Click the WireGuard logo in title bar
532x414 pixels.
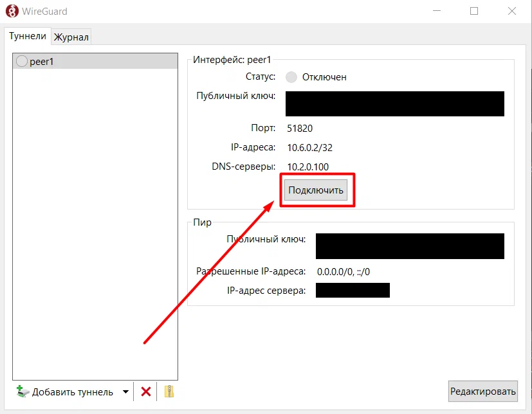[12, 11]
